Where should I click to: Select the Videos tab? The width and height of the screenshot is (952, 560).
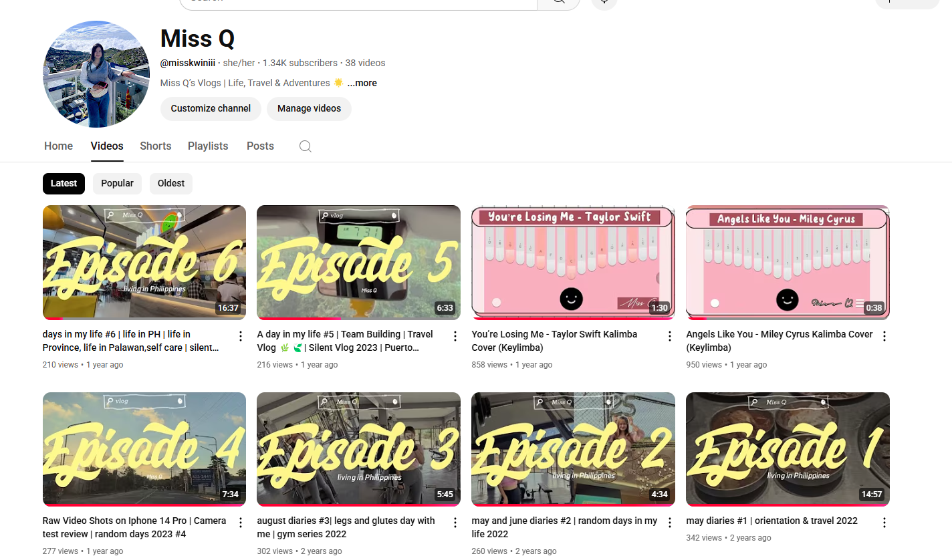(107, 146)
